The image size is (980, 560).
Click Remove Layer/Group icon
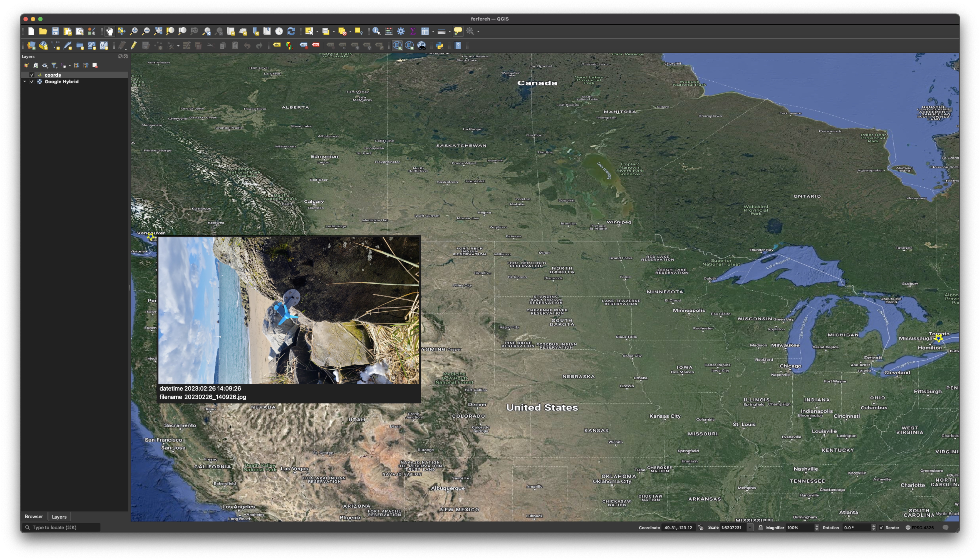tap(95, 66)
